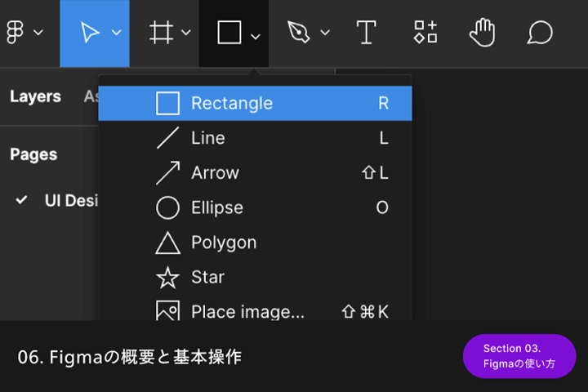Toggle the shape tools dropdown chevron
This screenshot has width=588, height=392.
click(256, 37)
